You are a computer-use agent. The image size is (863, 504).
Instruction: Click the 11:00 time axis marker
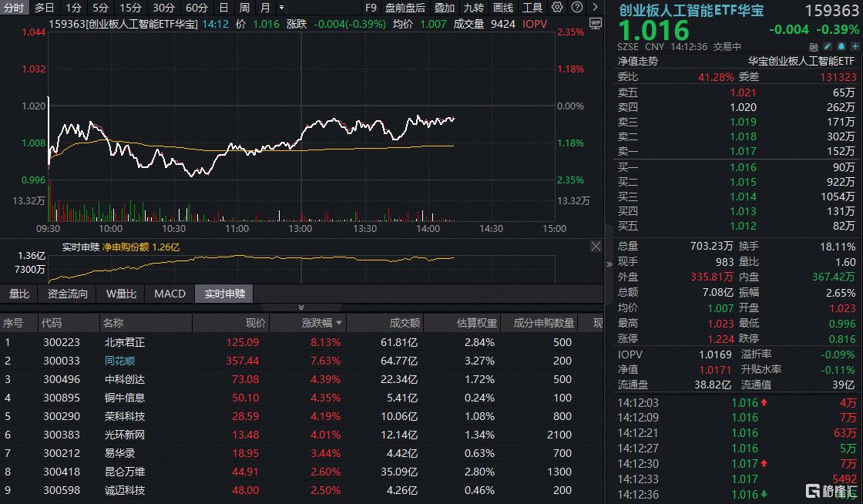click(x=237, y=229)
